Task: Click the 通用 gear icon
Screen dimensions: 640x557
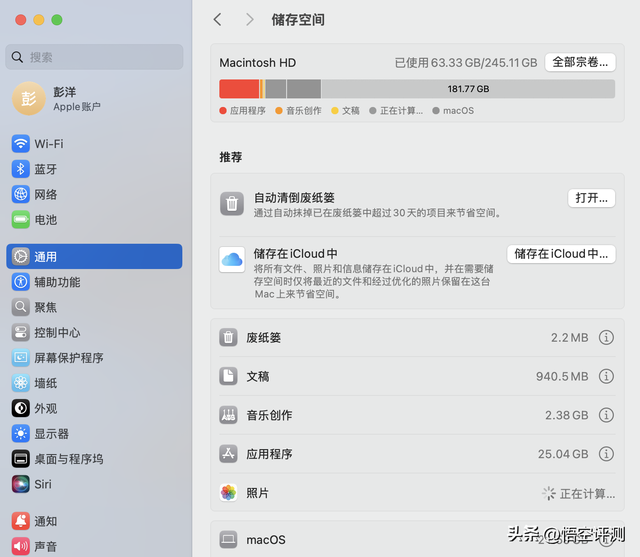Action: click(20, 257)
